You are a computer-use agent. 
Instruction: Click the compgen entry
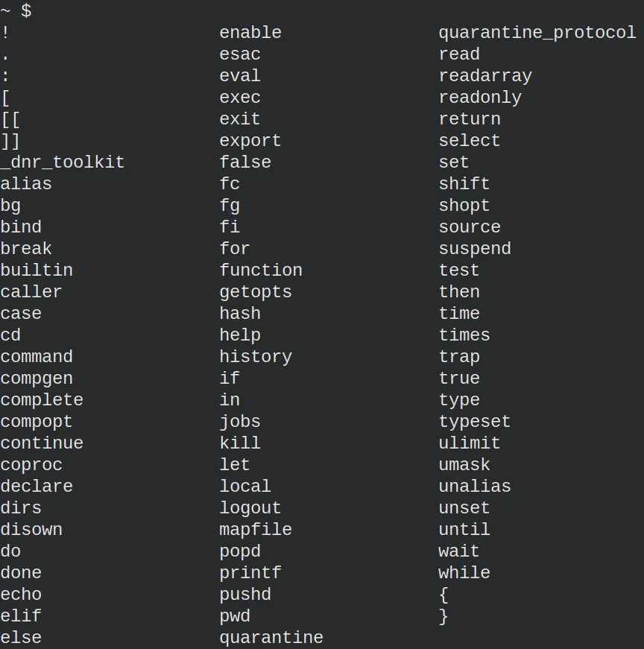(x=37, y=379)
